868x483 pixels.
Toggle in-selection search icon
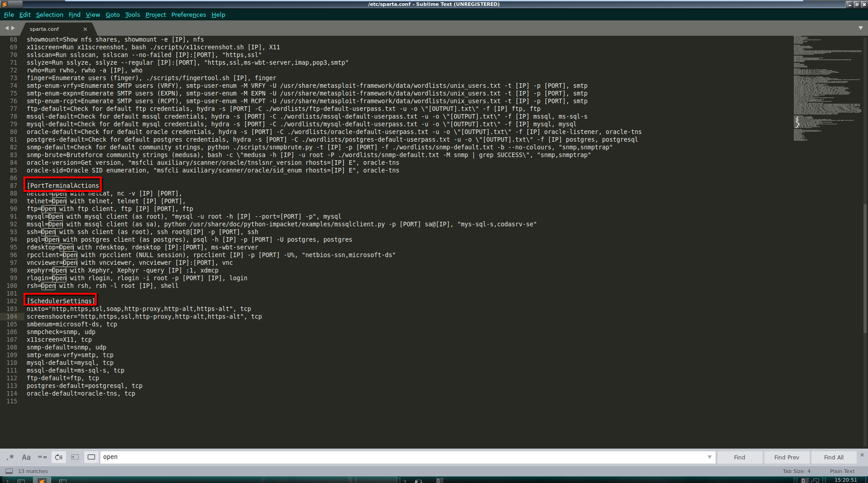(x=75, y=457)
